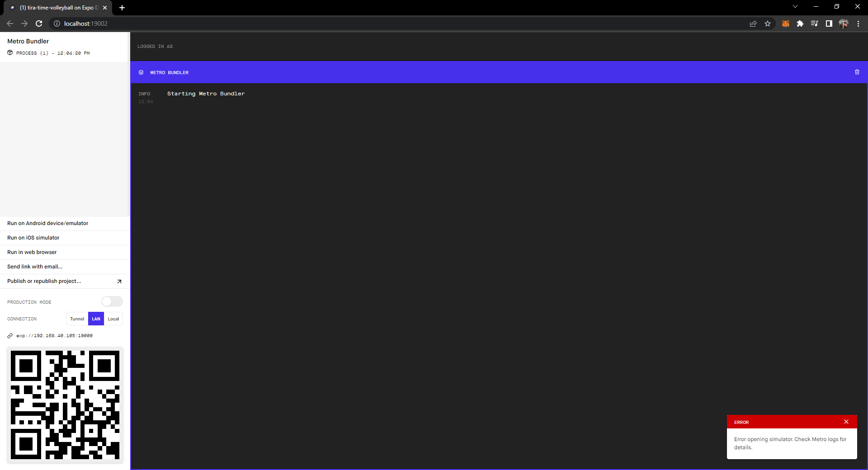Screen dimensions: 868x470
Task: Select LAN connection type
Action: 96,319
